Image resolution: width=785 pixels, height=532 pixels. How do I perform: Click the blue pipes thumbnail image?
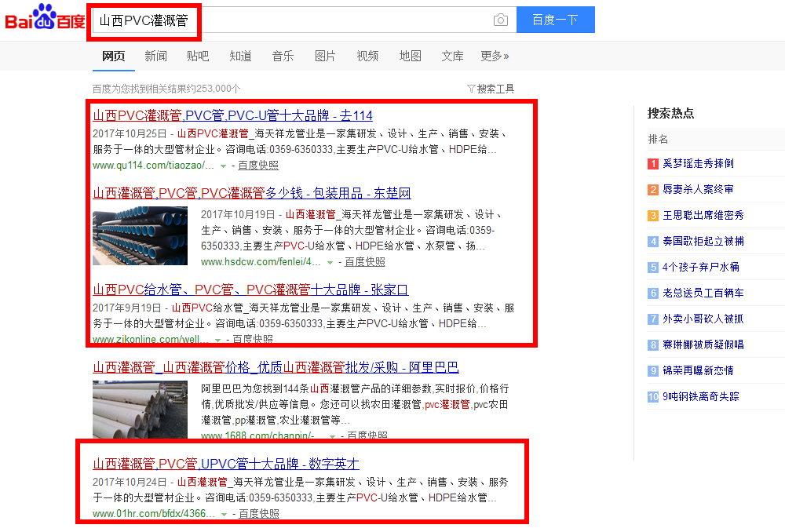(x=141, y=235)
